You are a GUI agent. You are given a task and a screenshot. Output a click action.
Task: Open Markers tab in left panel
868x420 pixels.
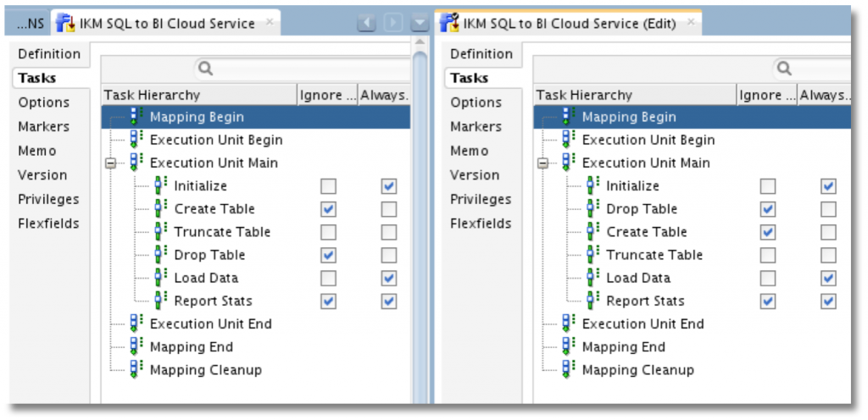(44, 126)
